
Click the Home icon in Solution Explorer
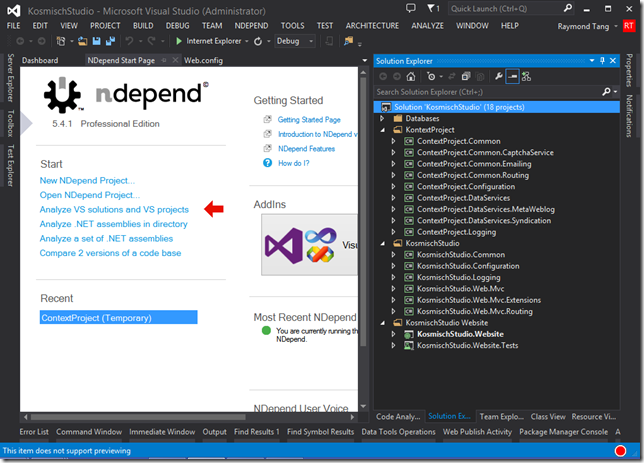411,76
